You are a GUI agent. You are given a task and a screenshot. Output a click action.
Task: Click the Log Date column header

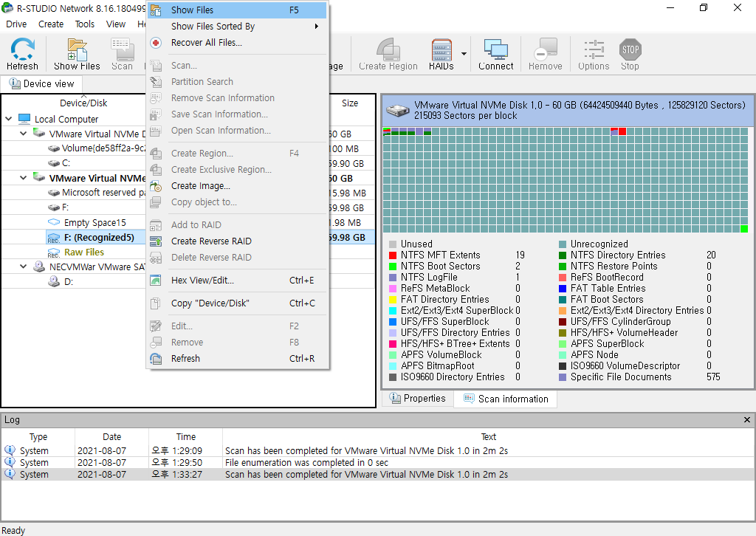point(112,437)
